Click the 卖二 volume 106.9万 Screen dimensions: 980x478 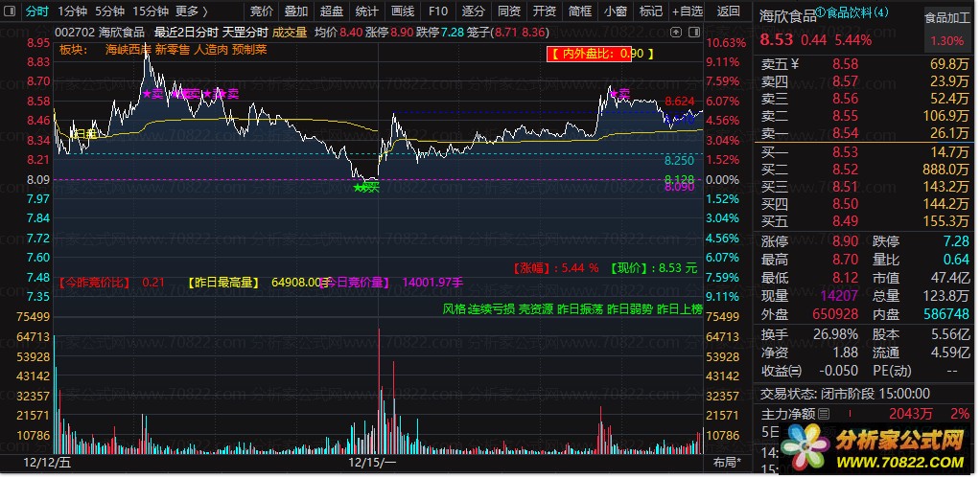pyautogui.click(x=945, y=116)
